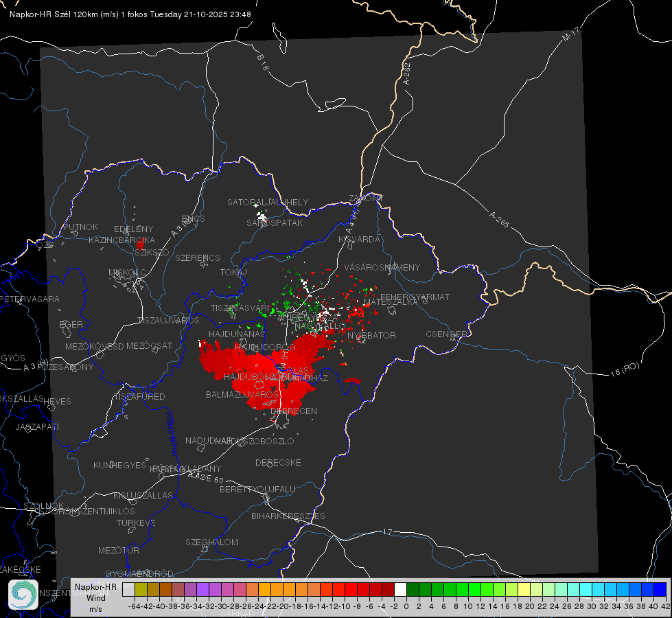Click the KISÚJSZÁLLÁS label

point(143,495)
